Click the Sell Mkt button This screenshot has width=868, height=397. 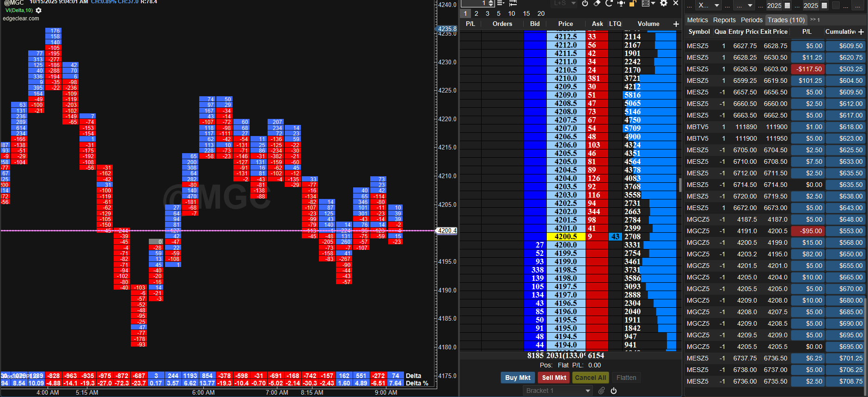(x=554, y=378)
